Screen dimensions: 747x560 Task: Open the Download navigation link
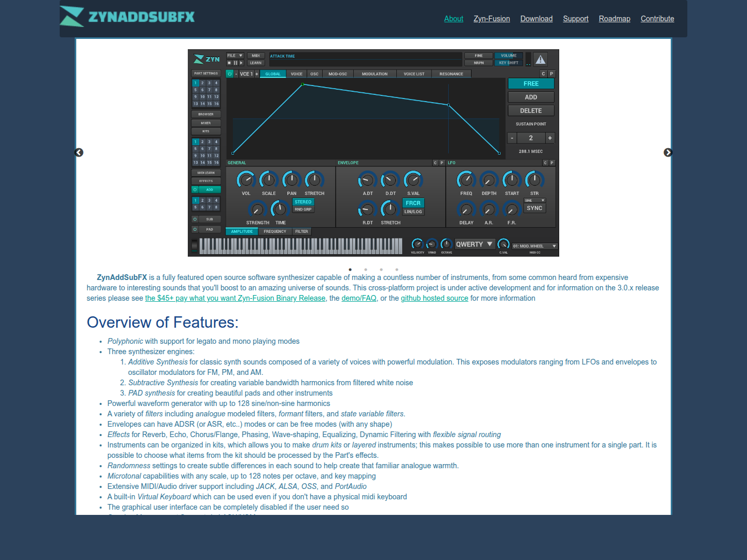(x=536, y=19)
